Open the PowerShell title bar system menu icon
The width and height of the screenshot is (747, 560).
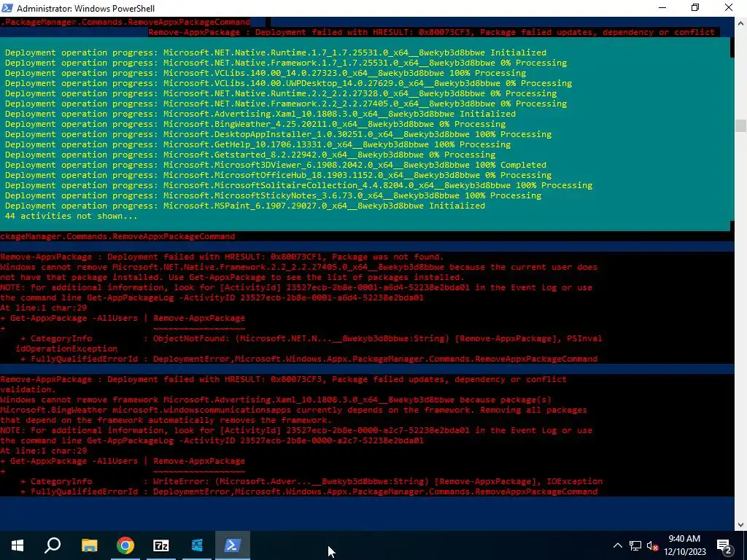(x=7, y=8)
